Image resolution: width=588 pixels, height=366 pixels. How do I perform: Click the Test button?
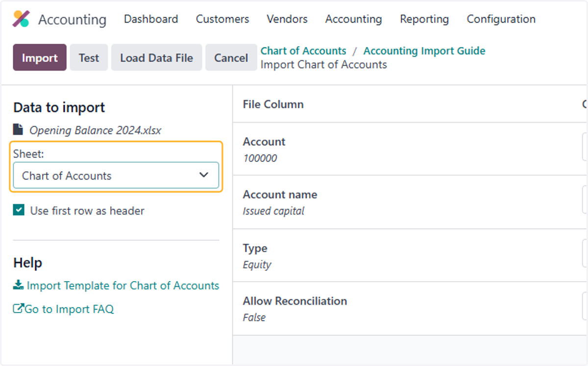tap(89, 57)
